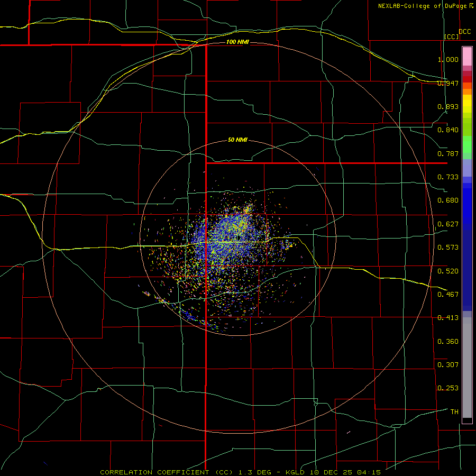This screenshot has width=476, height=476.
Task: Click the 0.840 legend value
Action: (x=448, y=130)
